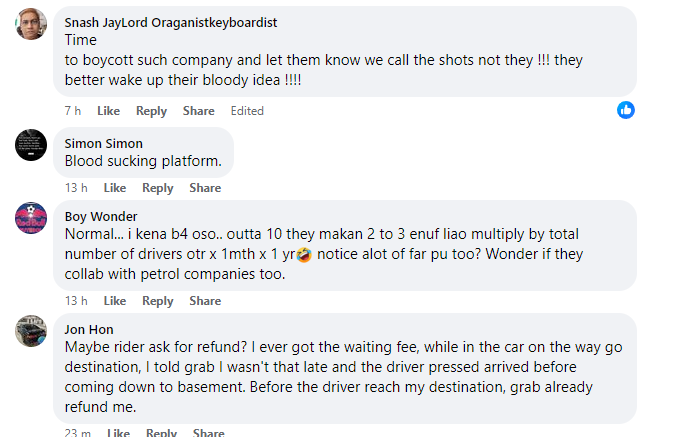This screenshot has height=437, width=677.
Task: Like Boy Wonder's comment
Action: click(x=115, y=301)
